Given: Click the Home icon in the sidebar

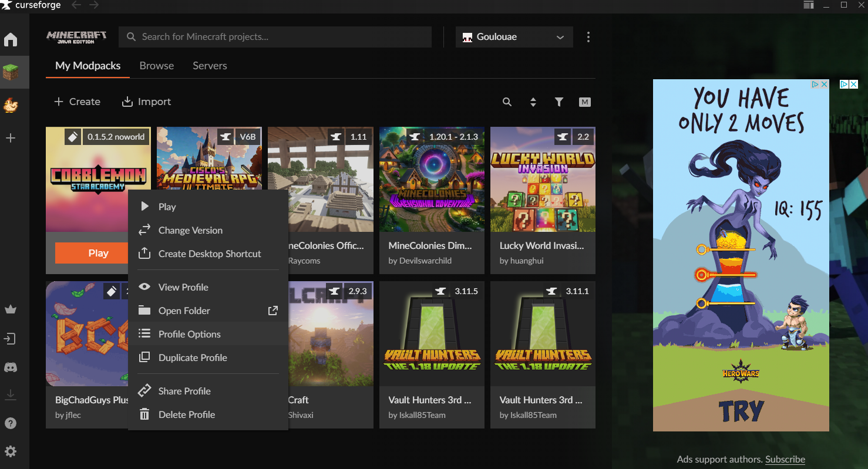Looking at the screenshot, I should 11,40.
